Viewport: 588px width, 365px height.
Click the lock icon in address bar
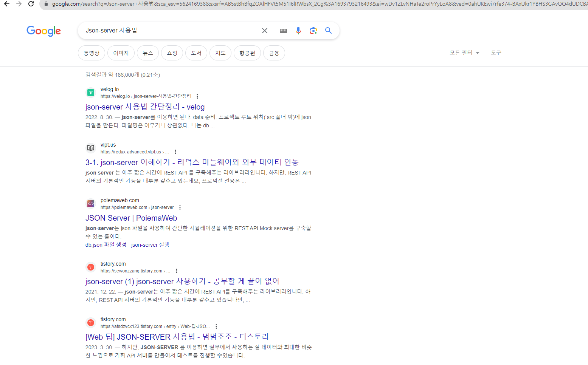click(46, 4)
